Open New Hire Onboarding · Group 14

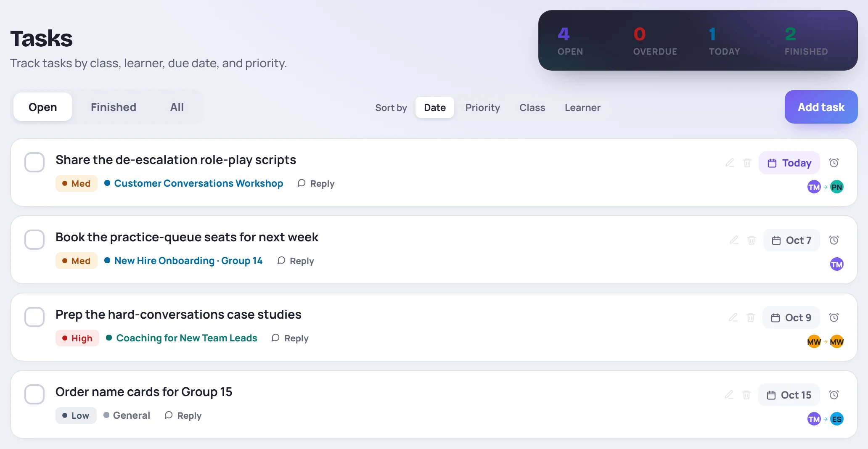(183, 261)
